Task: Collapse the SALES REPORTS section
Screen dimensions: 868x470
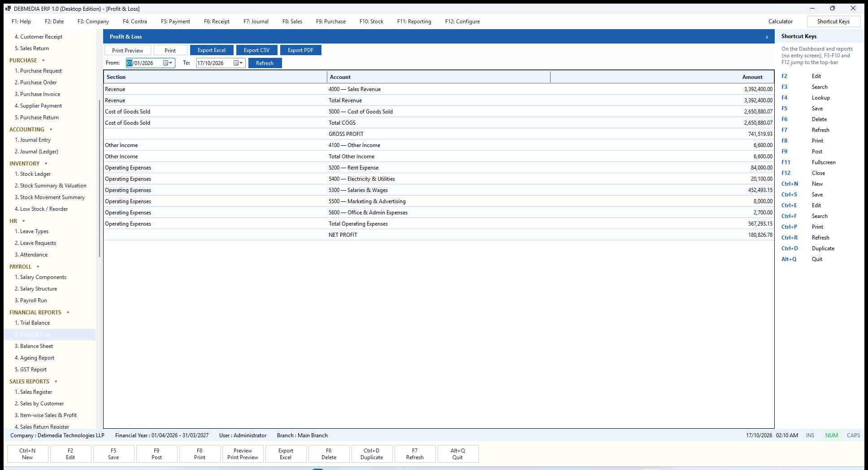Action: coord(56,382)
